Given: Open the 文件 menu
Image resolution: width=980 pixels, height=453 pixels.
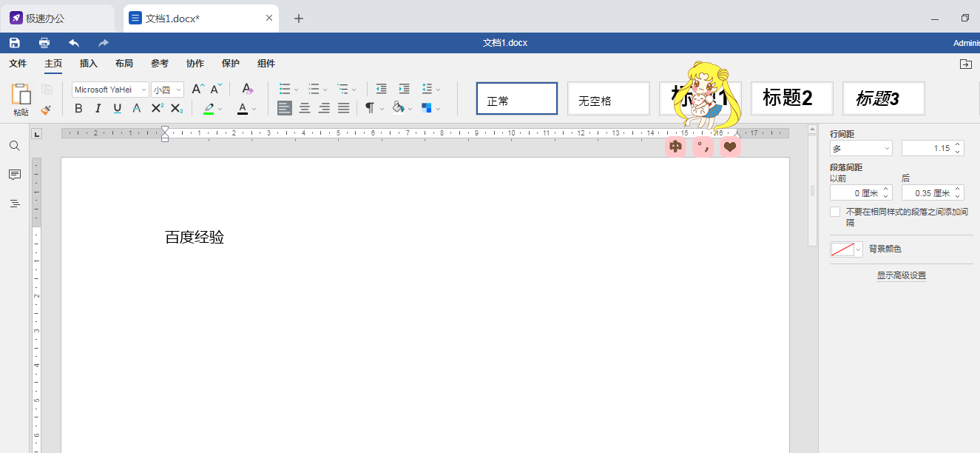Looking at the screenshot, I should point(18,64).
